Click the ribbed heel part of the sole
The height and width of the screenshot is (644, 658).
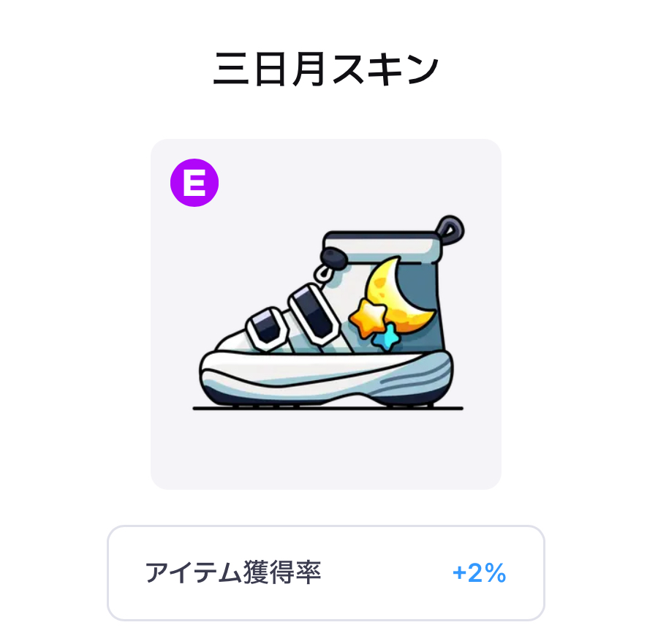(x=420, y=379)
